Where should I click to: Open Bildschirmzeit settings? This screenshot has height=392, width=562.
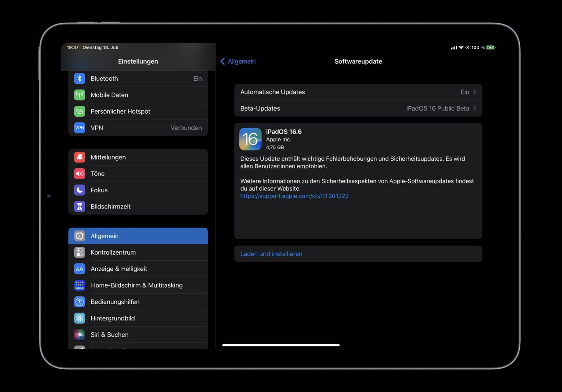[x=138, y=206]
